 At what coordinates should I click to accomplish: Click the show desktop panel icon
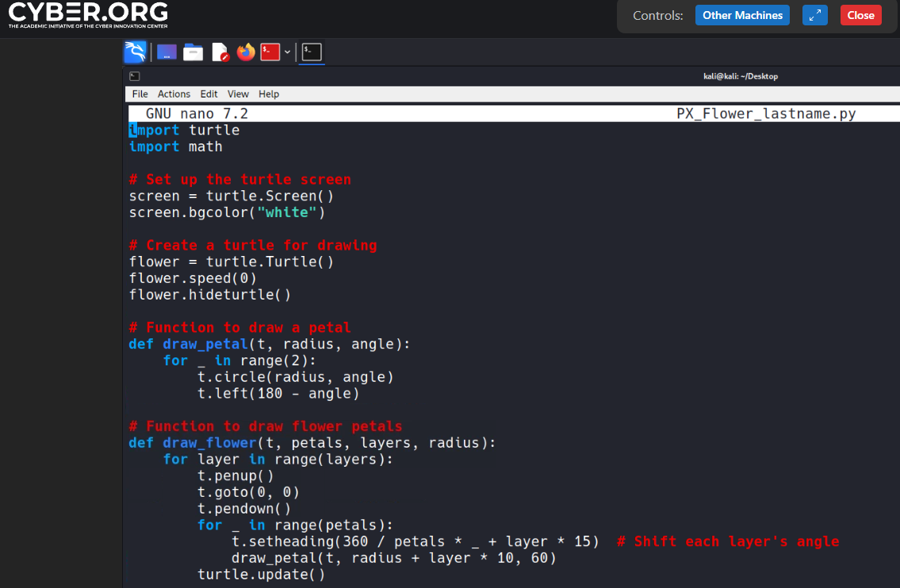point(167,52)
